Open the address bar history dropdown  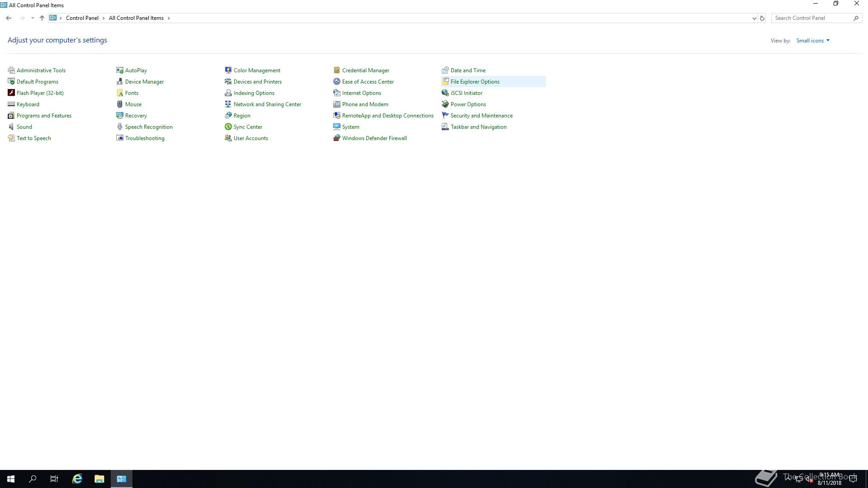(x=754, y=18)
